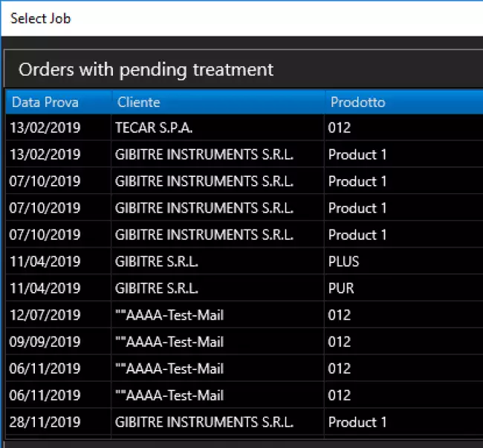Image resolution: width=483 pixels, height=448 pixels.
Task: Select the client in the middle 07/10/2019 row
Action: pyautogui.click(x=204, y=208)
